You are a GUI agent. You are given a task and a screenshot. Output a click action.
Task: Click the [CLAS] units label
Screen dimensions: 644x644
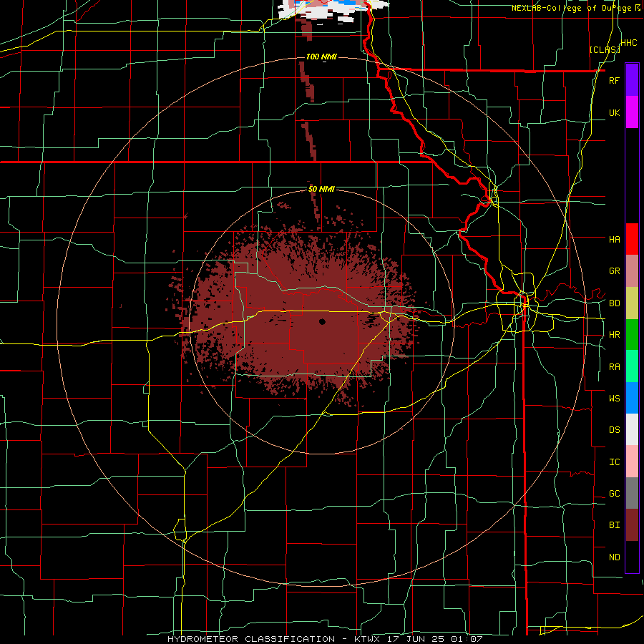click(x=605, y=49)
